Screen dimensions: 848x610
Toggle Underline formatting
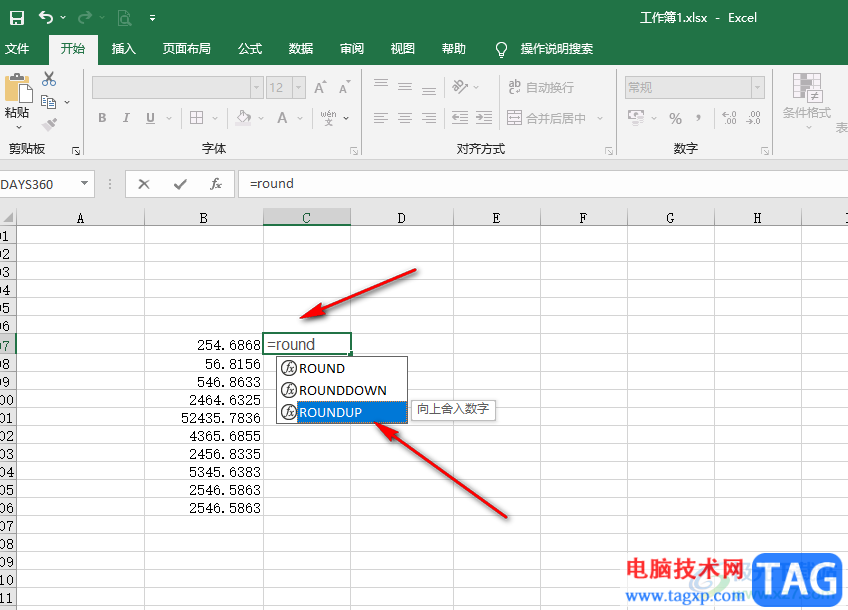[150, 118]
